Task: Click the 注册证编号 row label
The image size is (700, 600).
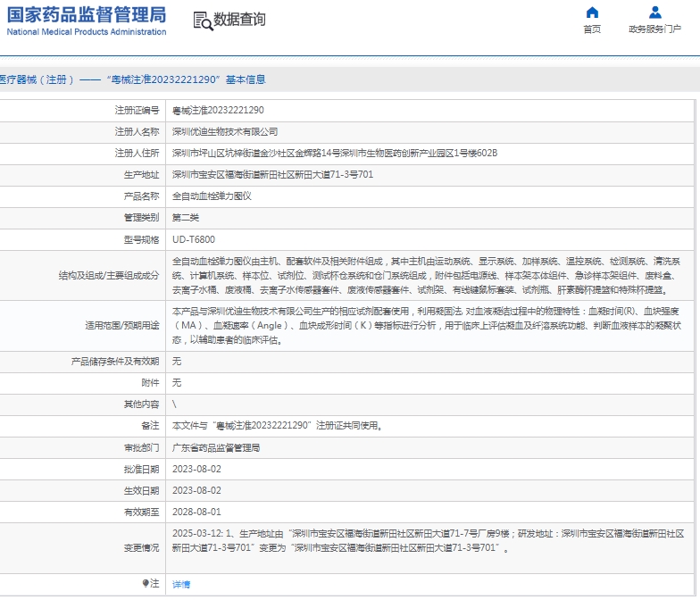Action: pyautogui.click(x=137, y=111)
